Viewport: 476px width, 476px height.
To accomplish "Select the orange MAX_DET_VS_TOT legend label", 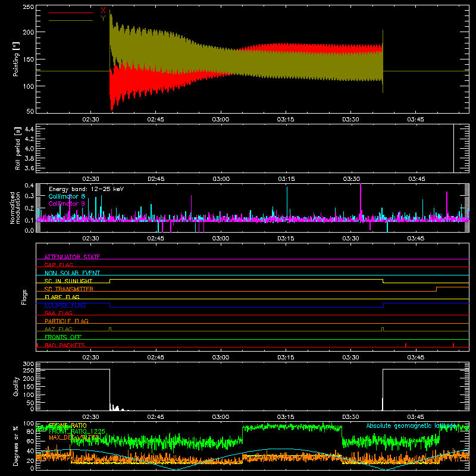I will 74,437.
